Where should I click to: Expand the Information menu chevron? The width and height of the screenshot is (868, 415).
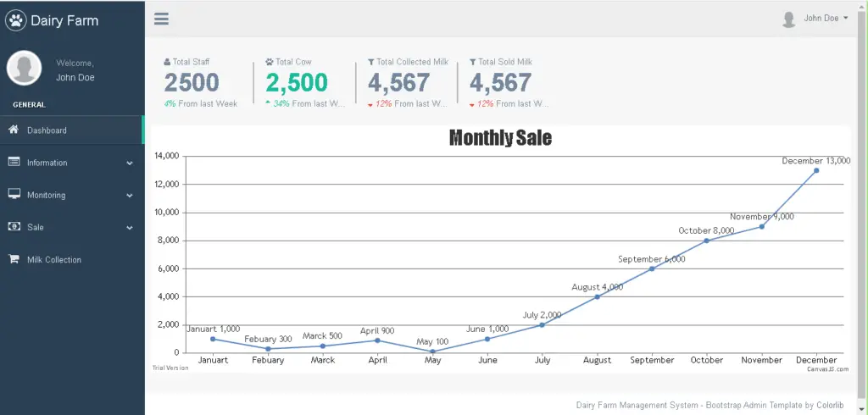[130, 163]
